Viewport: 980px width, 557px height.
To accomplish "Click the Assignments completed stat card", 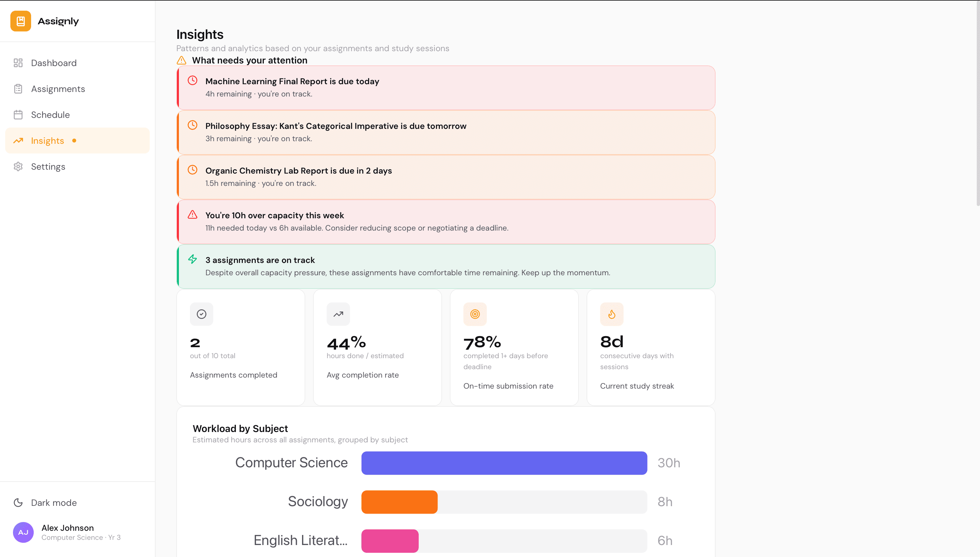I will pos(240,347).
